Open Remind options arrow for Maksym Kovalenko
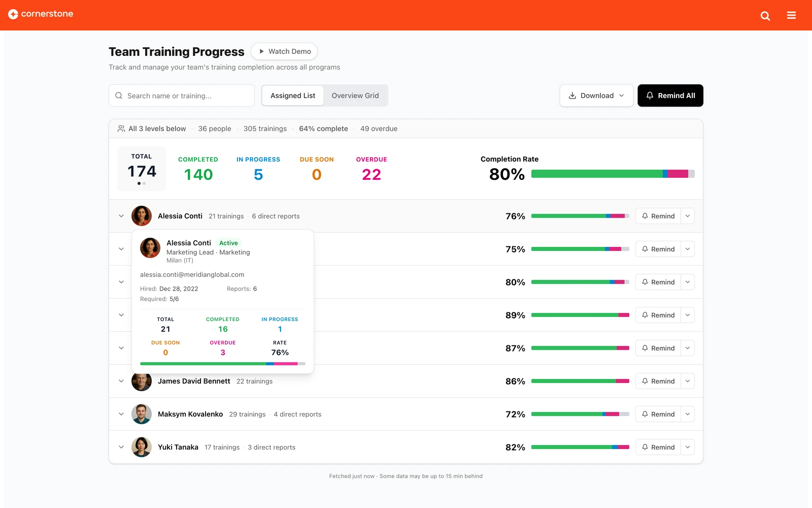This screenshot has width=812, height=508. pyautogui.click(x=688, y=414)
